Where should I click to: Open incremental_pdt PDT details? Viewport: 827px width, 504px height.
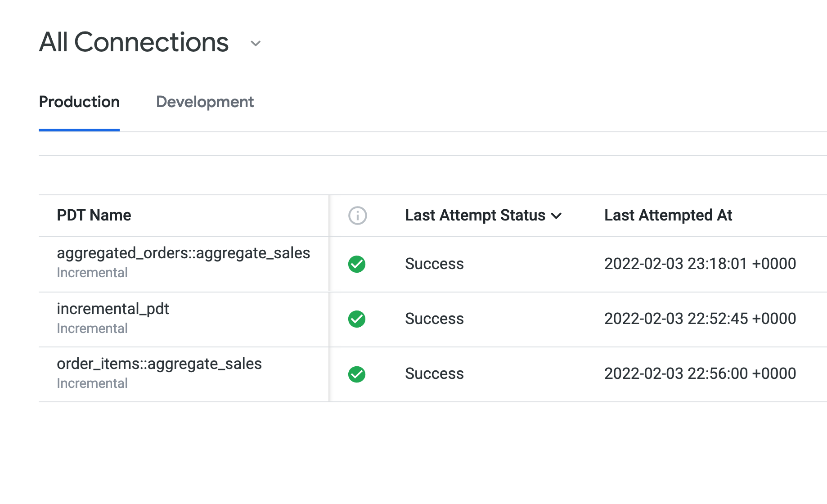click(x=112, y=309)
